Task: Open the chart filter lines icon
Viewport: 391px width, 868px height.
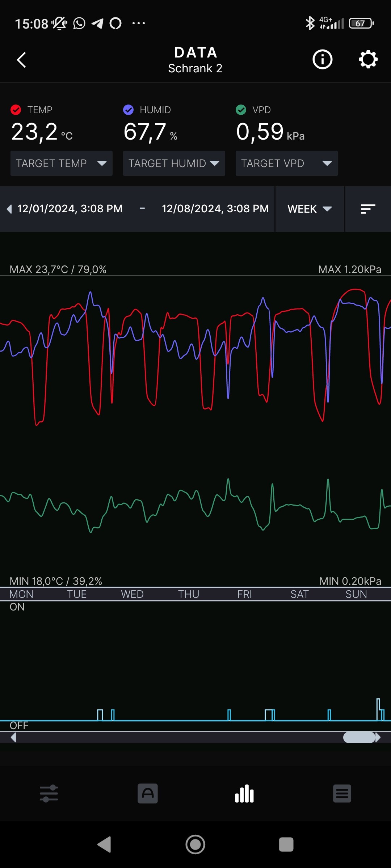Action: (368, 209)
